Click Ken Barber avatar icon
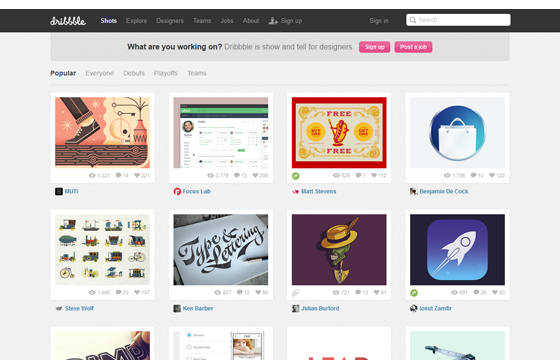The width and height of the screenshot is (560, 360). coord(177,308)
